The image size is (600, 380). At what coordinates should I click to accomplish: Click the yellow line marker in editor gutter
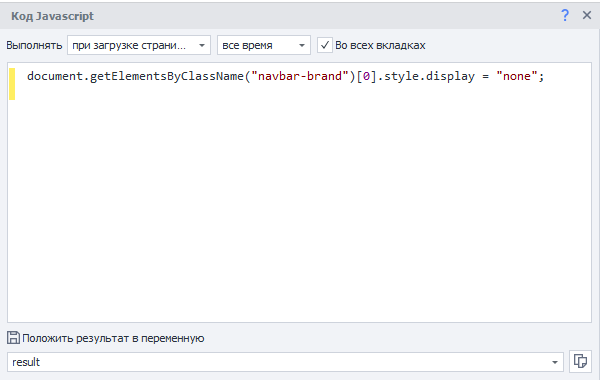pos(12,84)
